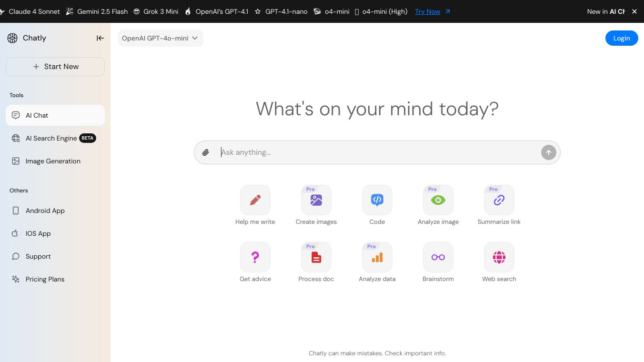Open the Android App link
644x362 pixels.
point(55,211)
